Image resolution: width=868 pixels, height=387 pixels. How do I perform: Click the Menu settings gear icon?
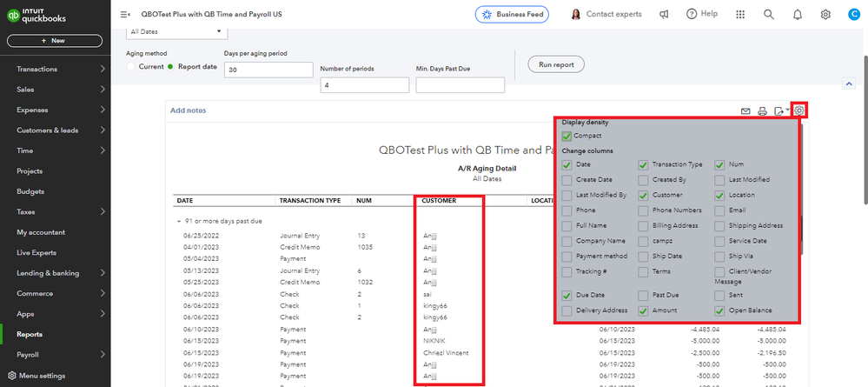(x=12, y=376)
